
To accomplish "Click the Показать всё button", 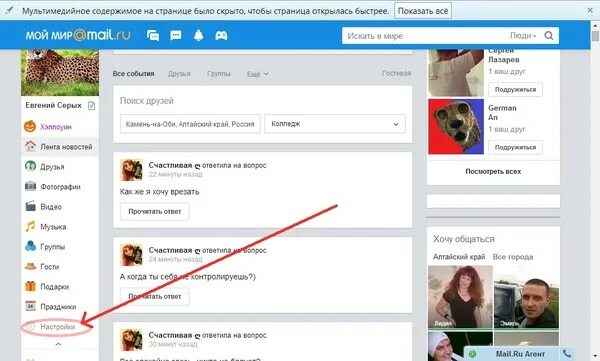I will (x=423, y=11).
